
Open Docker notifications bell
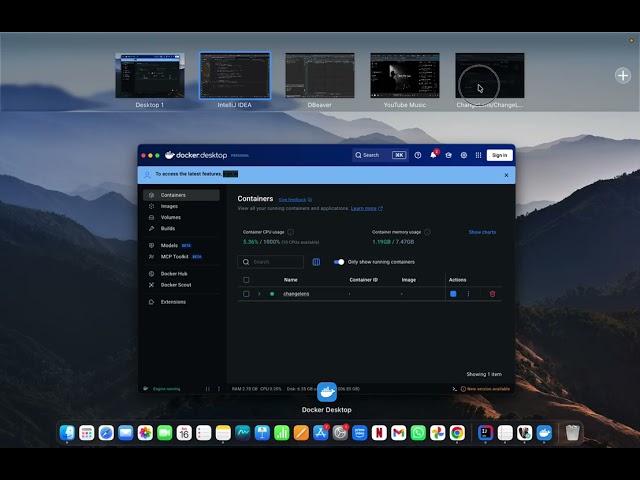[x=433, y=155]
